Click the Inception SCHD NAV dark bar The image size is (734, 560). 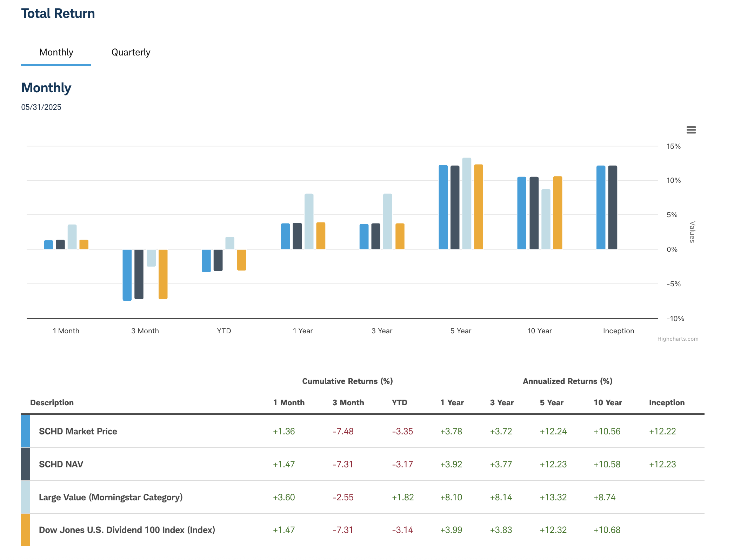click(613, 207)
